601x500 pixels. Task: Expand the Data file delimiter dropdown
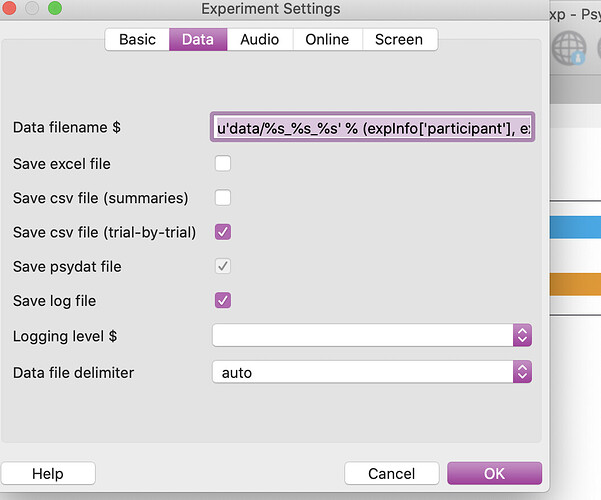pos(371,372)
